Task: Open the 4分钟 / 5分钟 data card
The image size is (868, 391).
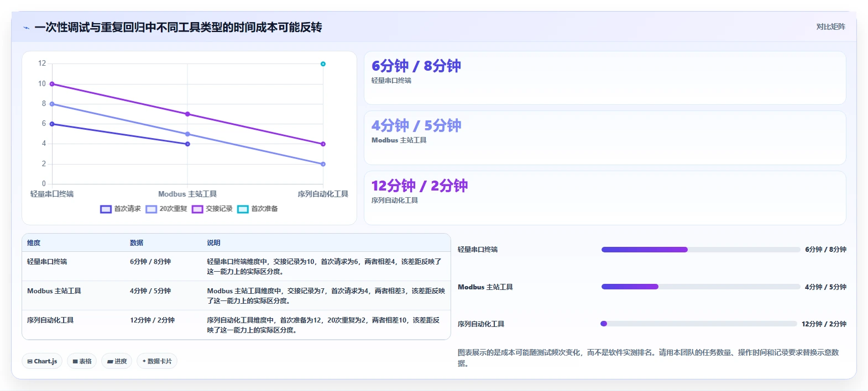Action: tap(605, 138)
